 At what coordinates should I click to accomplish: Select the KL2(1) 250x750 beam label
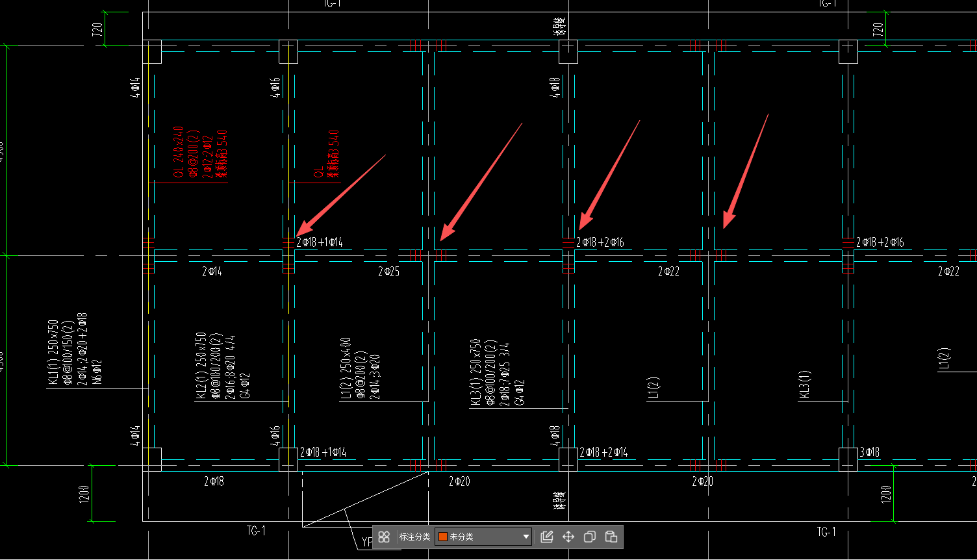click(x=201, y=366)
